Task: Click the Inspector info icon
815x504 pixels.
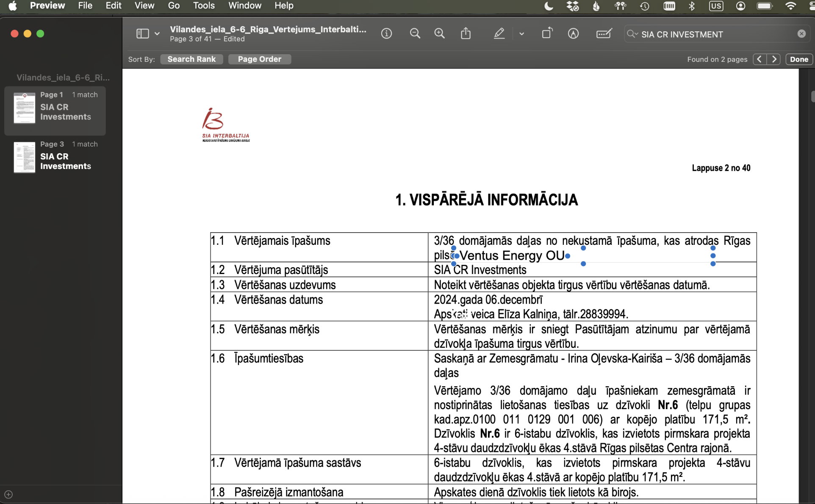Action: (386, 34)
